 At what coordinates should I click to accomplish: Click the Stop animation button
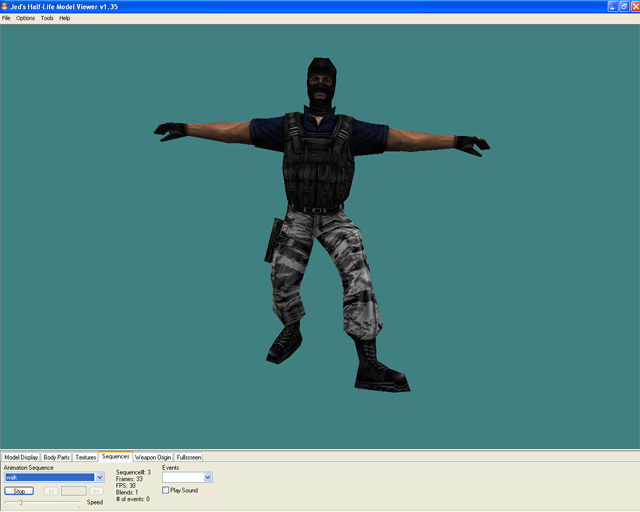19,491
